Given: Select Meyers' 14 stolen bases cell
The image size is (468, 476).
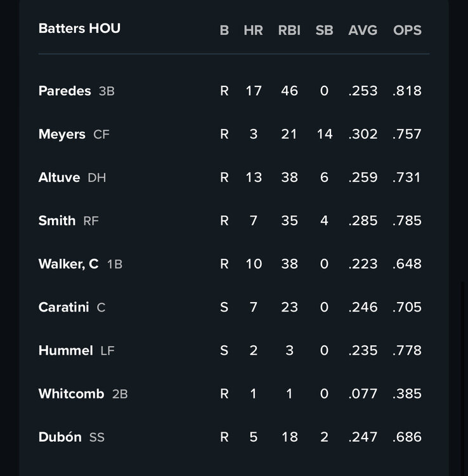Looking at the screenshot, I should [x=324, y=134].
